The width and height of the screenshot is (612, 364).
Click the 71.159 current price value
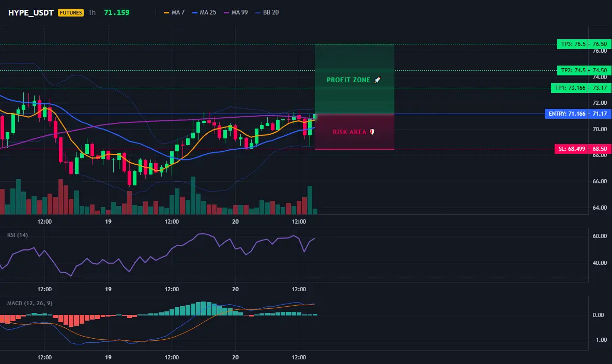pos(117,12)
